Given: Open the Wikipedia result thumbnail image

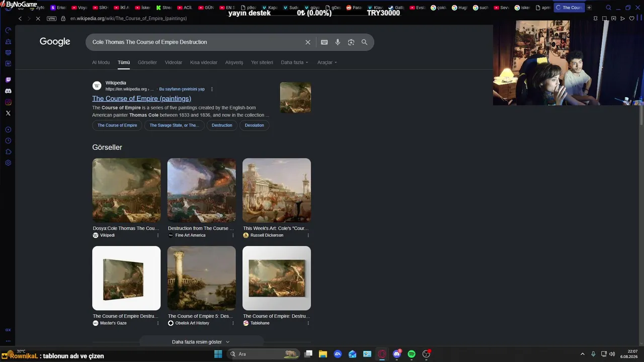Looking at the screenshot, I should 295,98.
